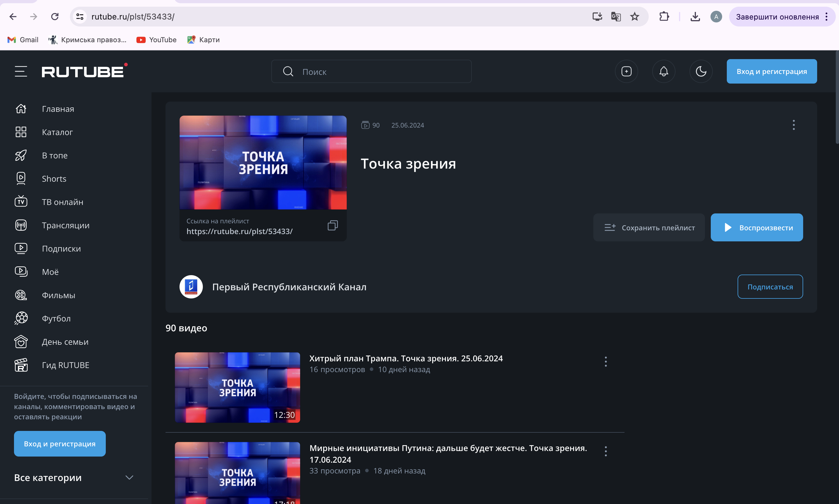Screen dimensions: 839x504
Task: Click Google Translate icon in address bar
Action: tap(615, 17)
